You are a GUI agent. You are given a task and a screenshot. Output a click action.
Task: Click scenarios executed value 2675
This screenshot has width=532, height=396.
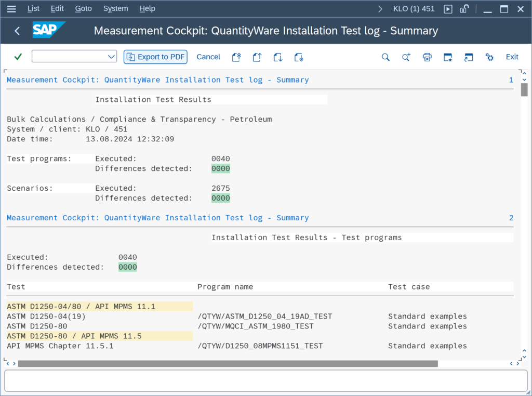point(220,188)
